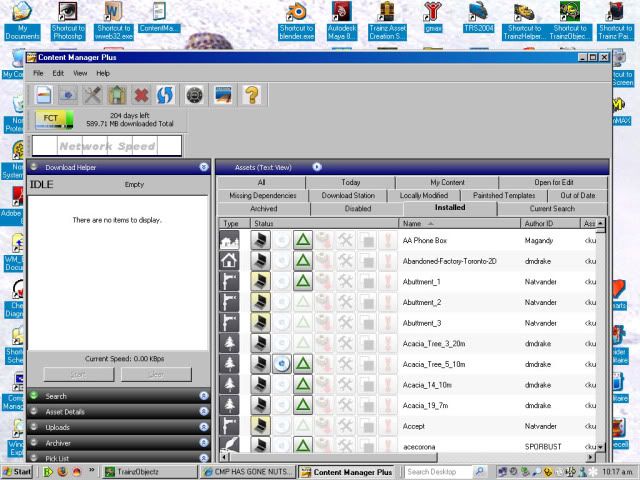Open help with the yellow question mark icon
The image size is (640, 480).
tap(252, 95)
